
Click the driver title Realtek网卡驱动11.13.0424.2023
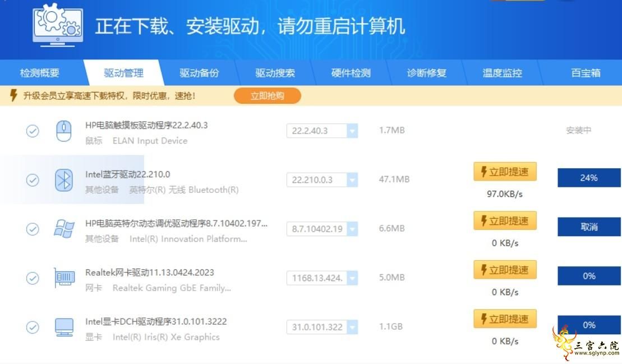tap(150, 273)
